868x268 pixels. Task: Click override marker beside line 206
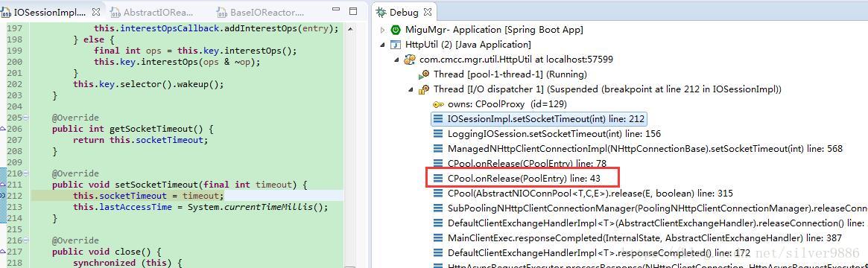[3, 129]
